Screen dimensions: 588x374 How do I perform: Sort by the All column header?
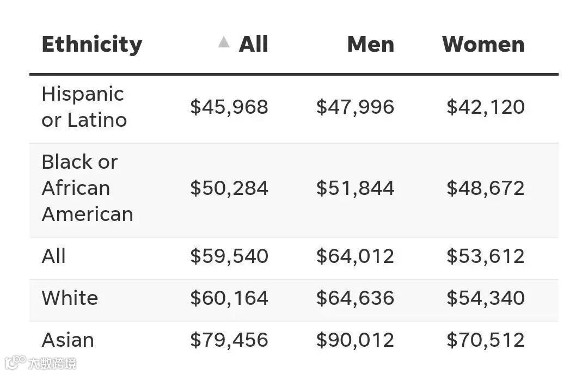(253, 45)
